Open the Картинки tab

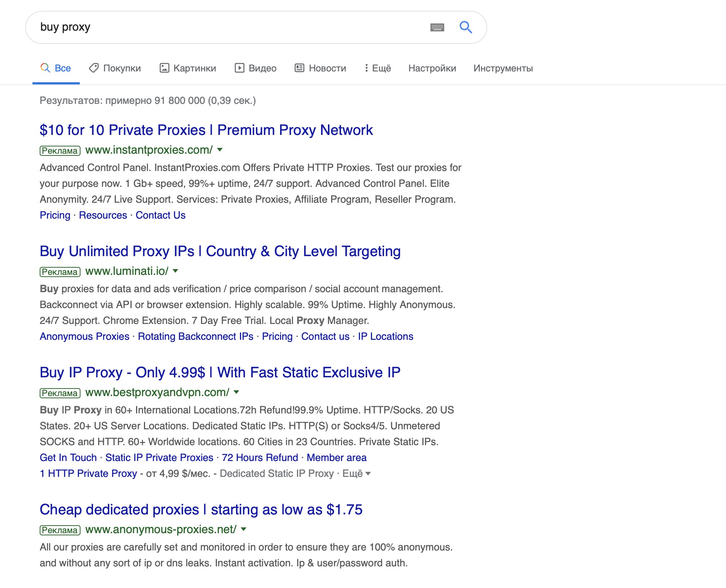(x=188, y=68)
